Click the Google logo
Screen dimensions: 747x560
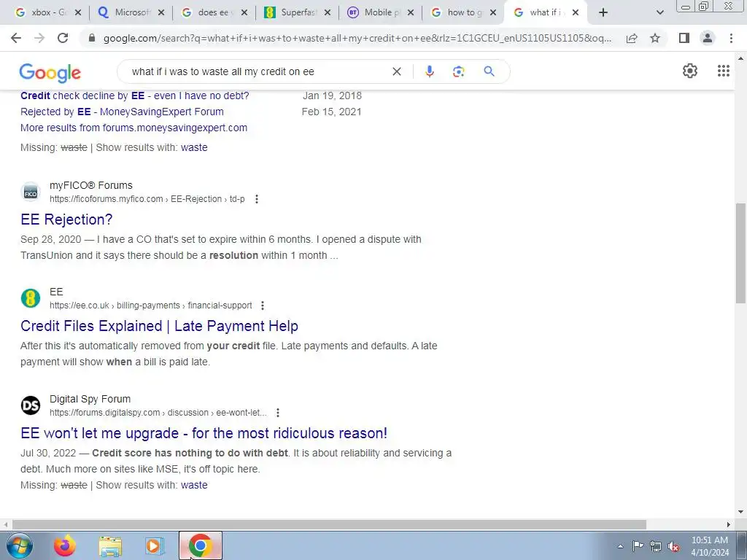tap(50, 72)
